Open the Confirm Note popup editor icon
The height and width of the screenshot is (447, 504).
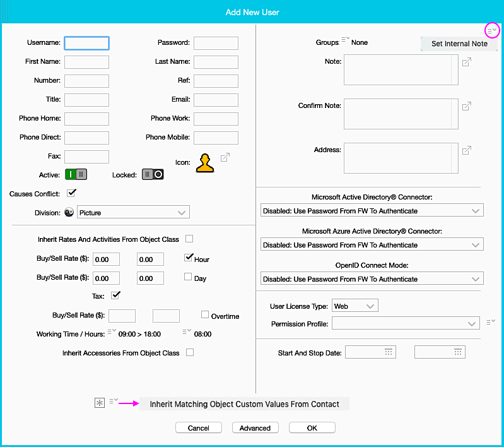(467, 106)
